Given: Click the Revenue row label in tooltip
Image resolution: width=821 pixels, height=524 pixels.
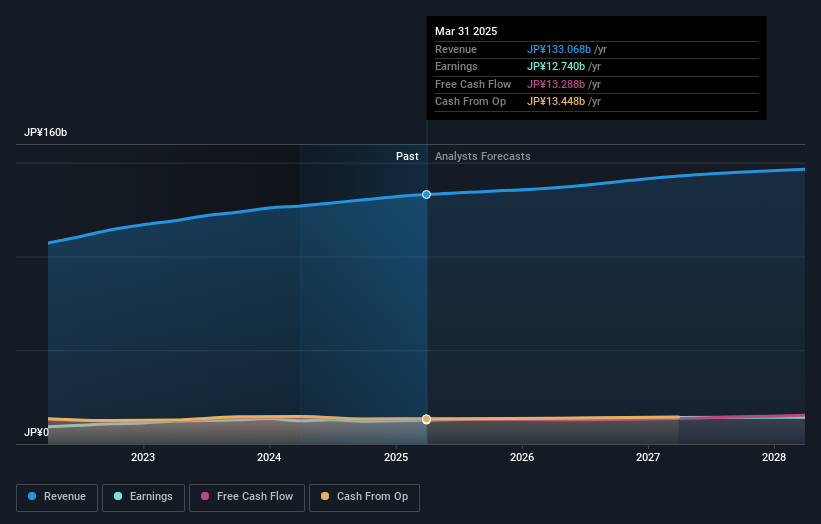Looking at the screenshot, I should point(456,49).
